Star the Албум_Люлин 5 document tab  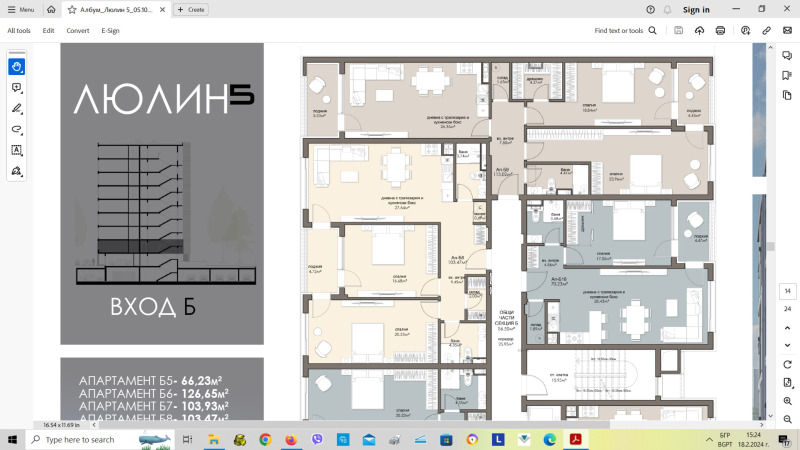72,10
